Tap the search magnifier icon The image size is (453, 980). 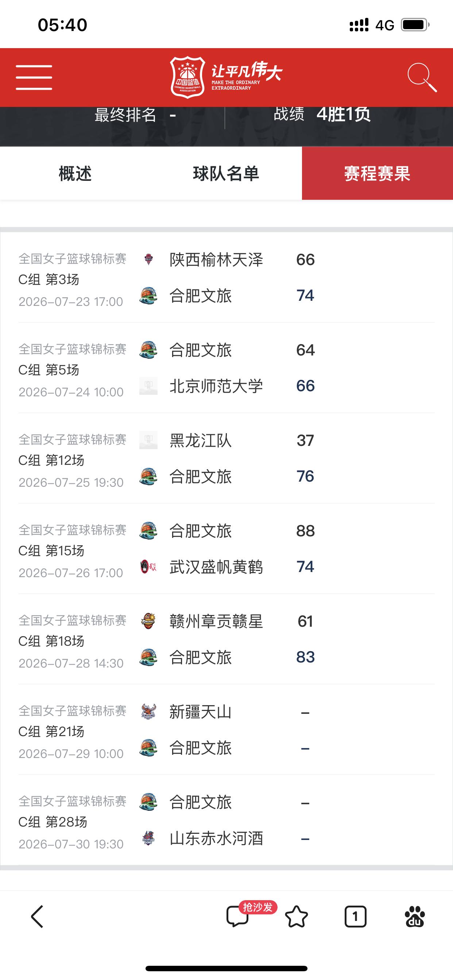(422, 77)
